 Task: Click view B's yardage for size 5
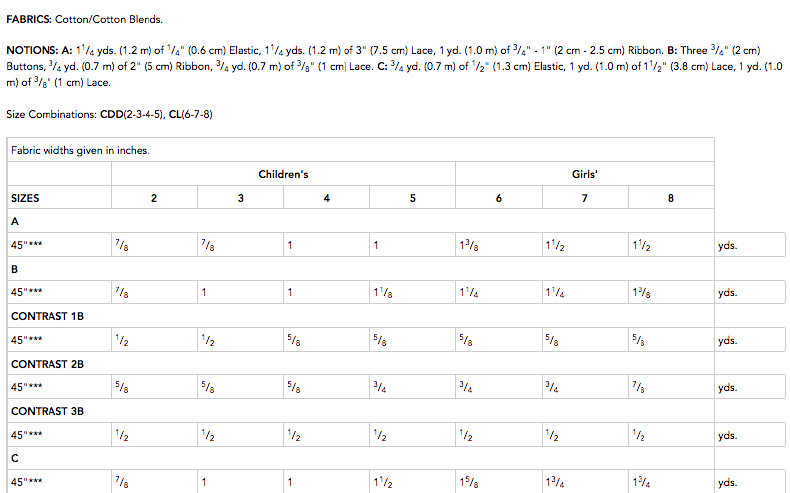[x=380, y=292]
